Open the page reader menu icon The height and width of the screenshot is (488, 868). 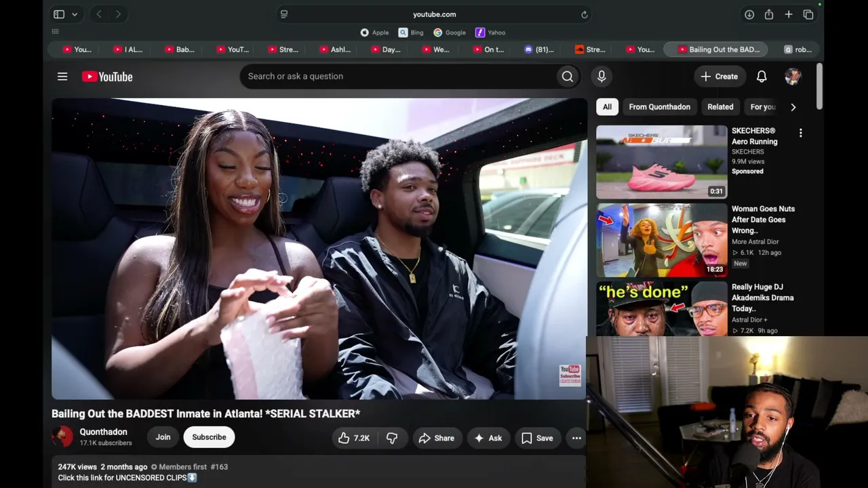284,14
